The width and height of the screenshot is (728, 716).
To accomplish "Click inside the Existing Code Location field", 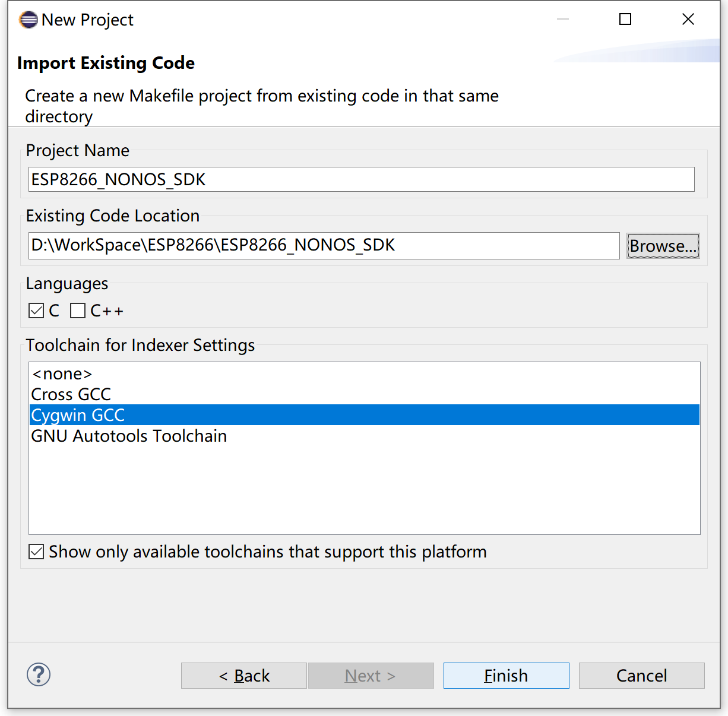I will click(324, 245).
